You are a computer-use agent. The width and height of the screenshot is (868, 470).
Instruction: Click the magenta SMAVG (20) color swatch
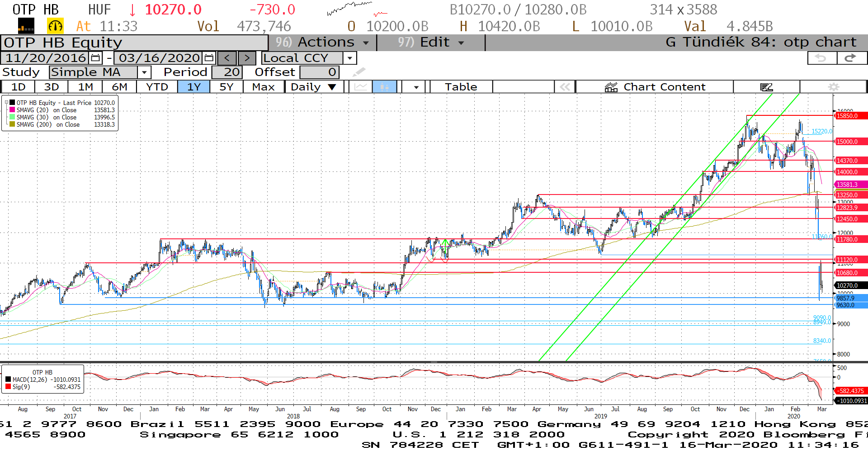point(12,110)
